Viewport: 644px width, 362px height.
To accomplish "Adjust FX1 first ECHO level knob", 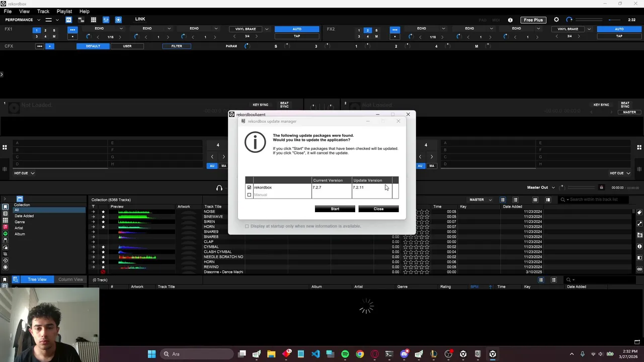I will point(89,37).
